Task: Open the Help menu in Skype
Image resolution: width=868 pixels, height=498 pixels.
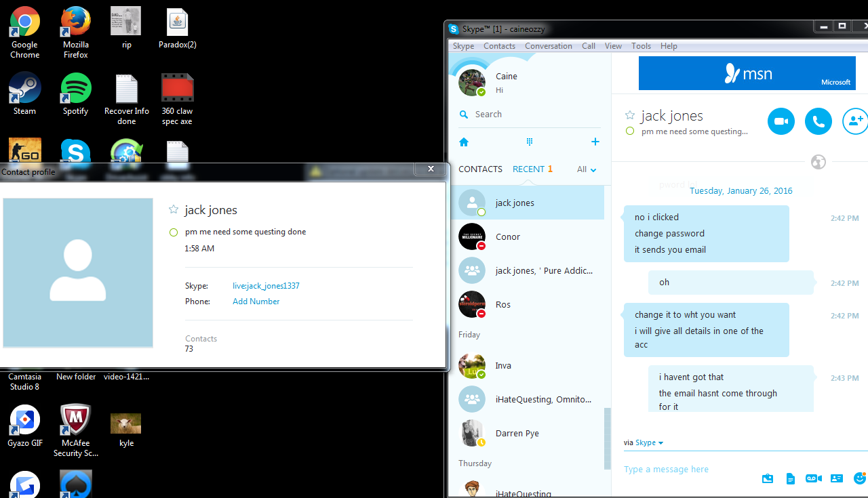Action: coord(669,46)
